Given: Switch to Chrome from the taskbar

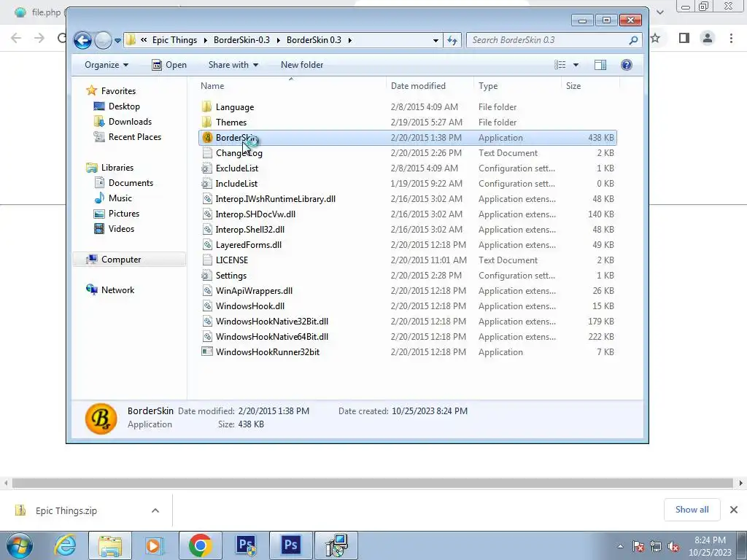Looking at the screenshot, I should click(200, 545).
